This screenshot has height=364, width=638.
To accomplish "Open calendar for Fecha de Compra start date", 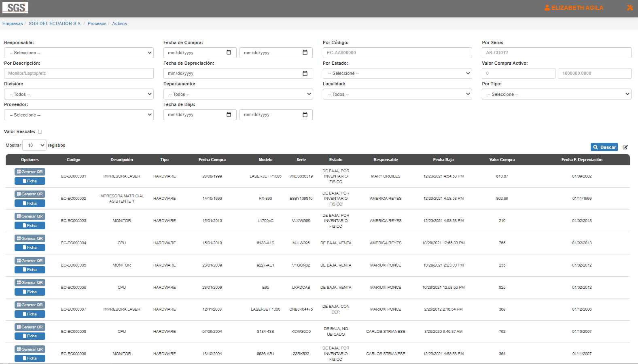I will [229, 53].
